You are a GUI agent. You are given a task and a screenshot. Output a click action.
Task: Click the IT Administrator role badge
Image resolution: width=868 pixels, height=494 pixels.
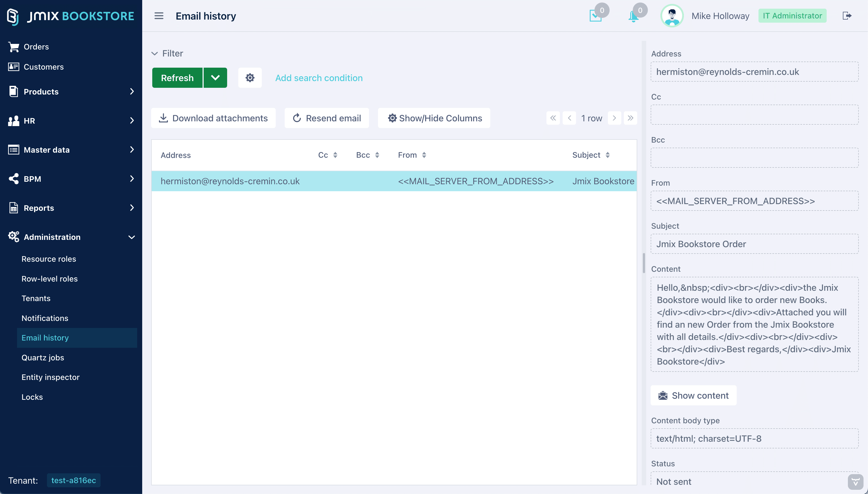coord(792,16)
